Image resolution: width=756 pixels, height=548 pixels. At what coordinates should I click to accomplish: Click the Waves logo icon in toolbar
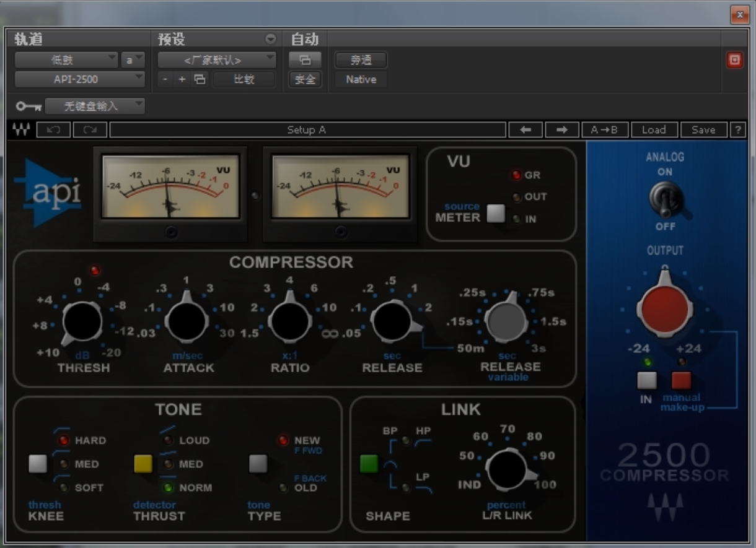(x=21, y=130)
